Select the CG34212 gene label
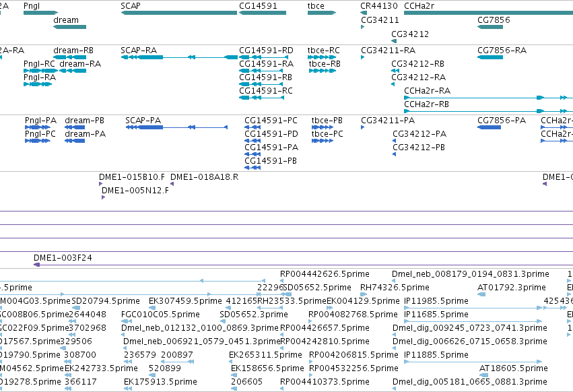This screenshot has width=573, height=392. click(410, 34)
